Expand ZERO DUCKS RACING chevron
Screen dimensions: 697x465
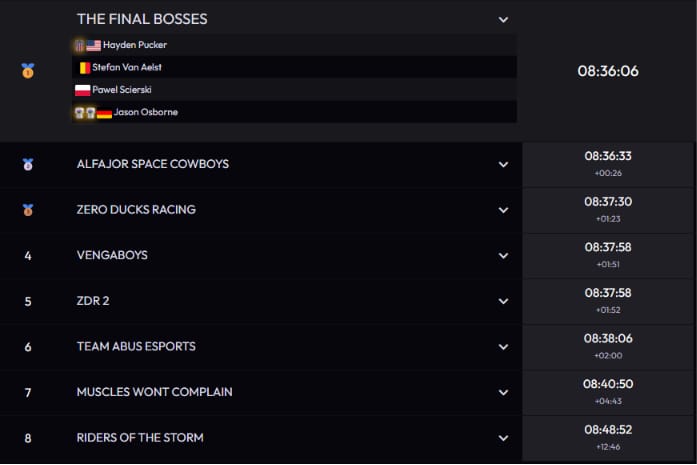tap(503, 210)
